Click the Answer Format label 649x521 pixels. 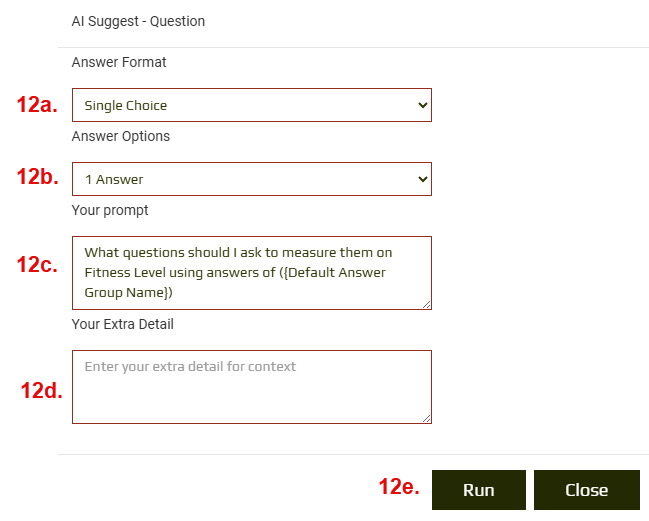pyautogui.click(x=119, y=62)
